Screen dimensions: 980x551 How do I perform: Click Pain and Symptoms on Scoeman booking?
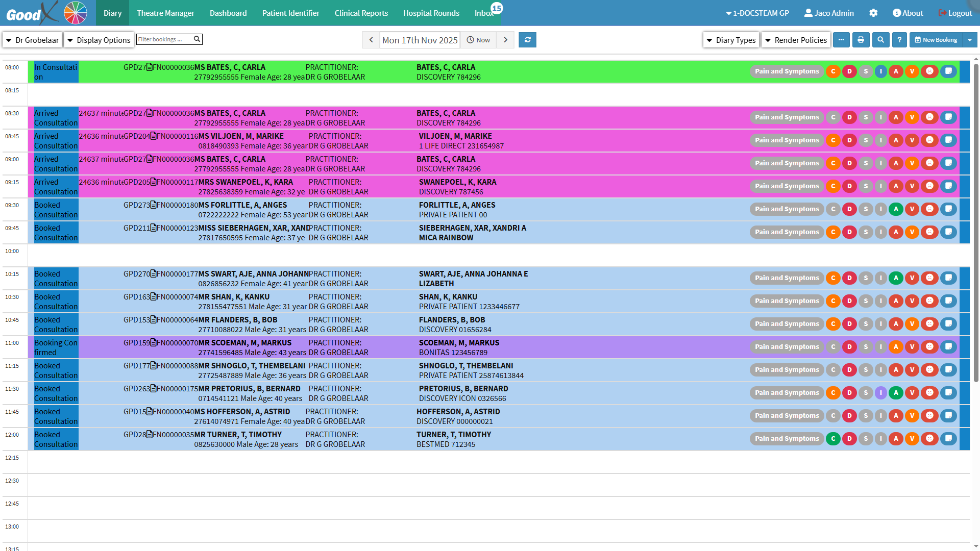click(787, 346)
